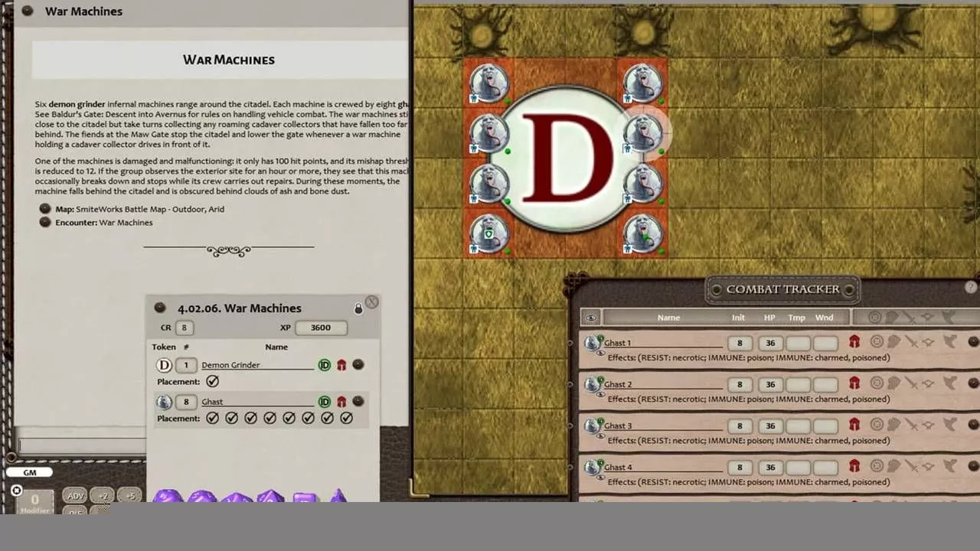This screenshot has width=980, height=551.
Task: Open the Ghast 1 record link button
Action: pyautogui.click(x=974, y=341)
